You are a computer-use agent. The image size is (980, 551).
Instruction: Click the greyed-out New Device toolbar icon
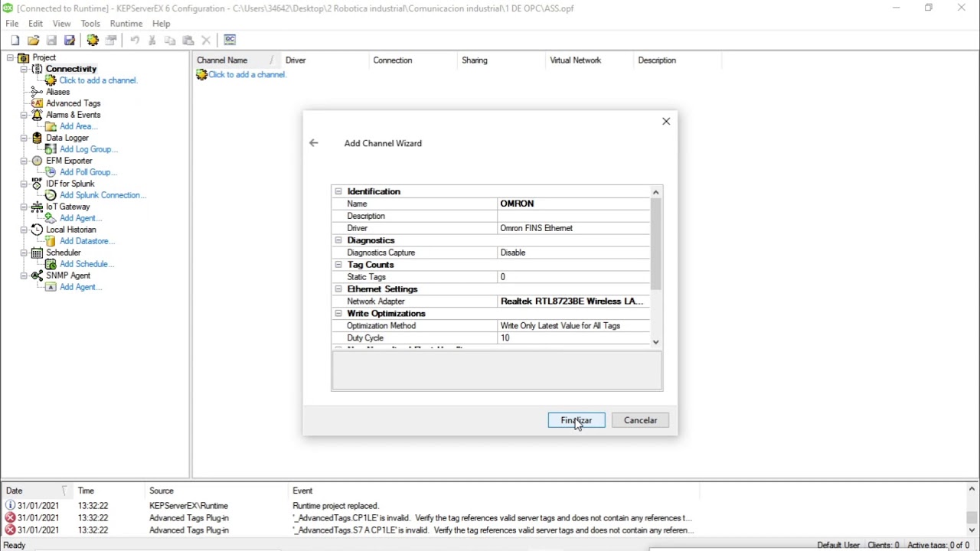(x=111, y=41)
